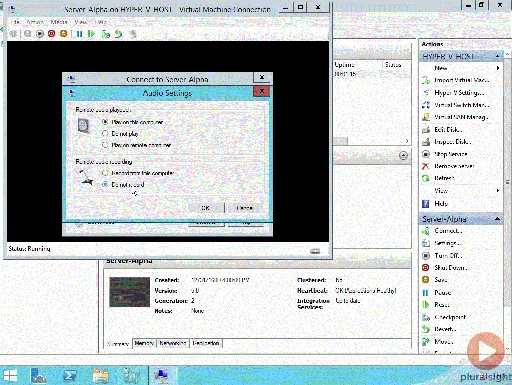512x385 pixels.
Task: Collapse the Server-Alpha actions section
Action: [x=497, y=219]
